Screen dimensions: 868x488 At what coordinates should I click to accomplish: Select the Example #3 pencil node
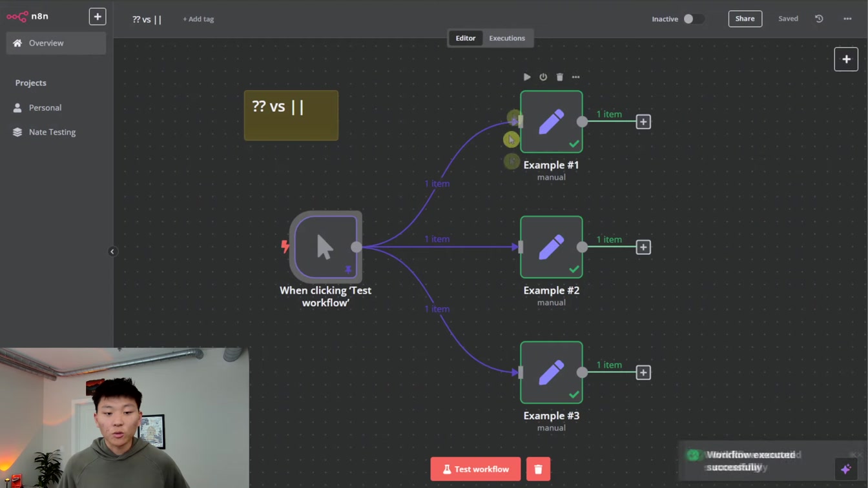(x=552, y=372)
